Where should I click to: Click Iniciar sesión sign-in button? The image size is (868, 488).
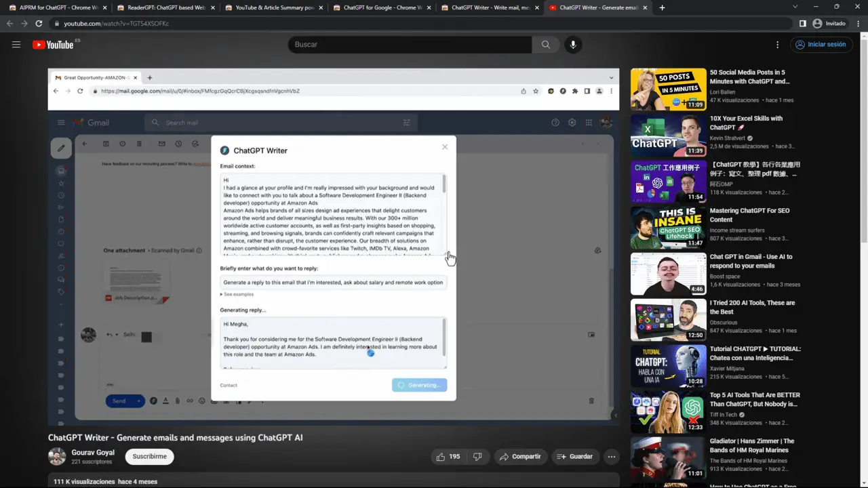pyautogui.click(x=821, y=45)
